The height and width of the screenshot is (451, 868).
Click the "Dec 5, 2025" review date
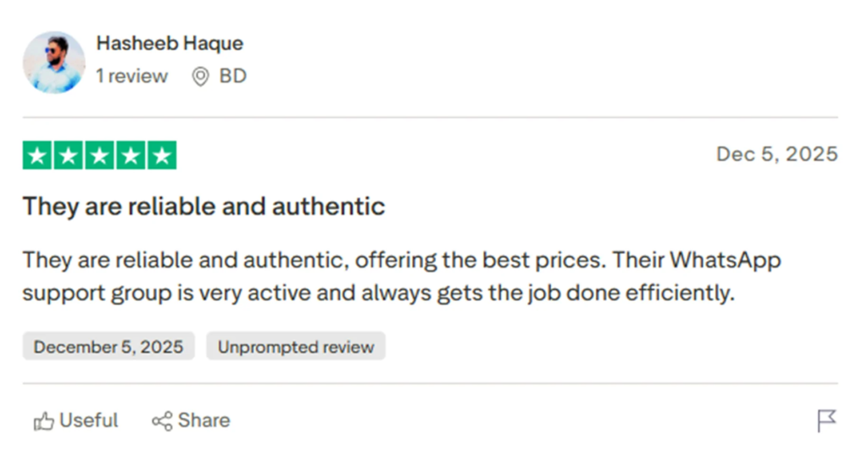(x=776, y=153)
